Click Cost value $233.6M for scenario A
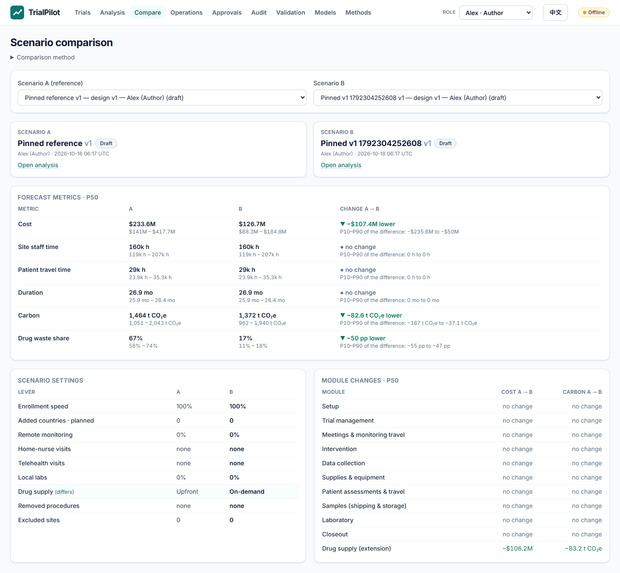 [142, 224]
